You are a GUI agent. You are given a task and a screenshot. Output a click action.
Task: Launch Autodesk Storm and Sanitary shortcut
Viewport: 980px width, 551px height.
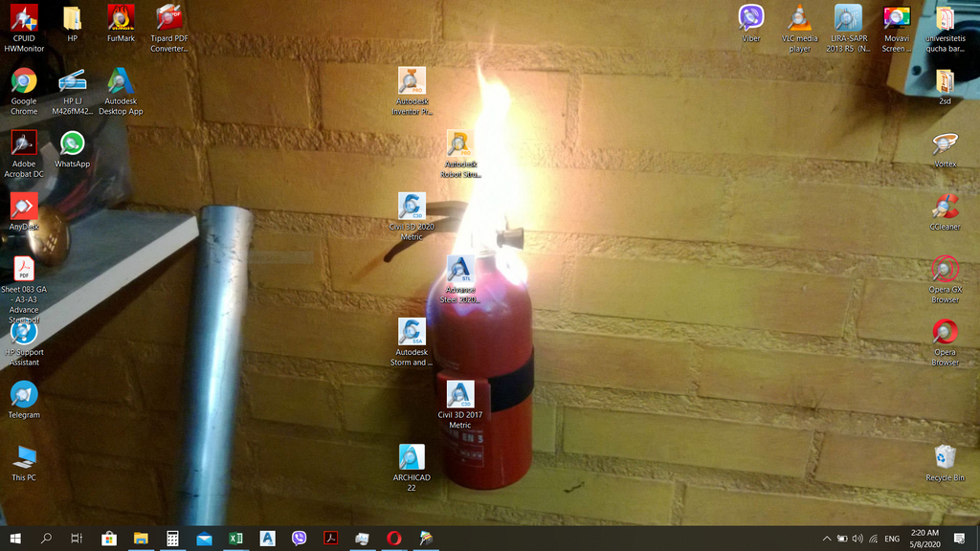(x=412, y=342)
